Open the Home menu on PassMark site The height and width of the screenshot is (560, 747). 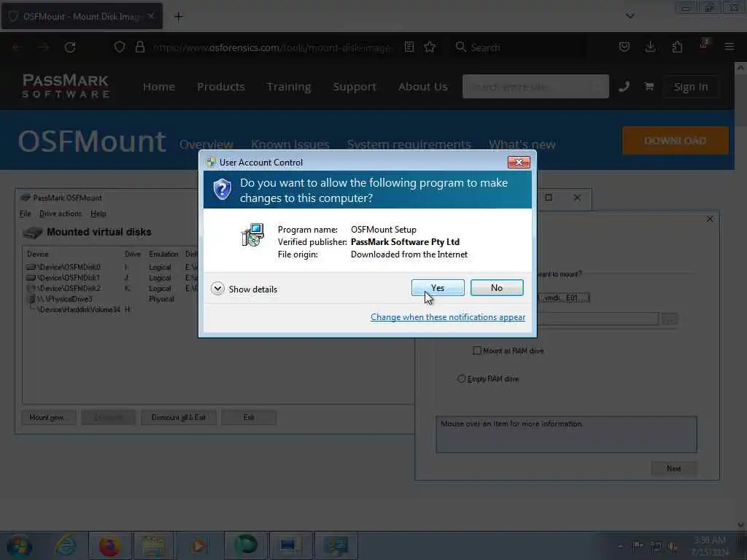point(158,87)
